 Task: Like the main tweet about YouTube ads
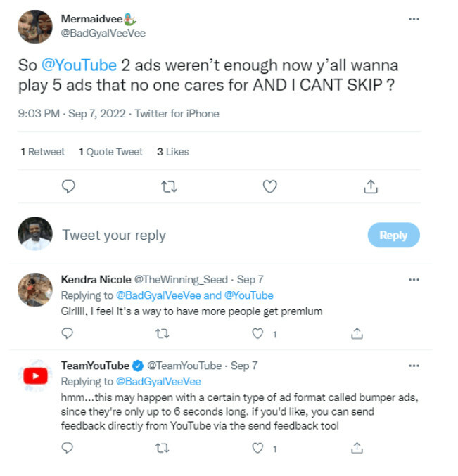pyautogui.click(x=269, y=186)
